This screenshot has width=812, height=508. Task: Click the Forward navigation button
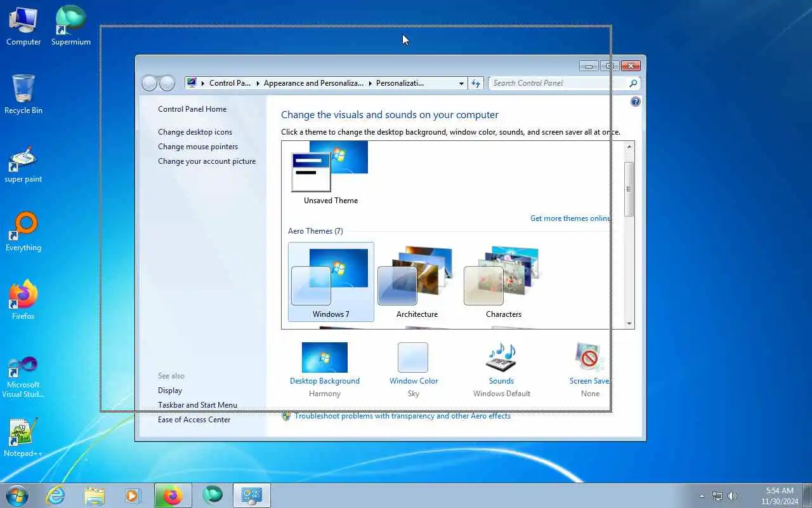(x=167, y=83)
